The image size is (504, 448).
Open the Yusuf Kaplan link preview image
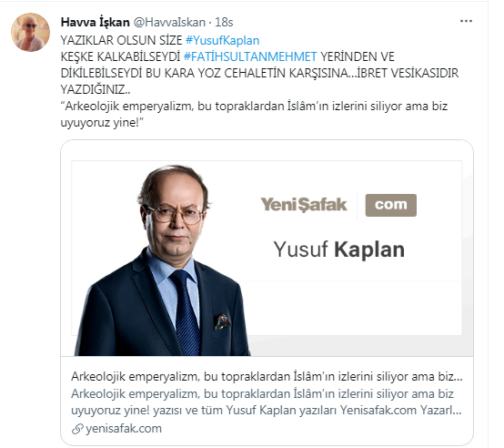267,248
